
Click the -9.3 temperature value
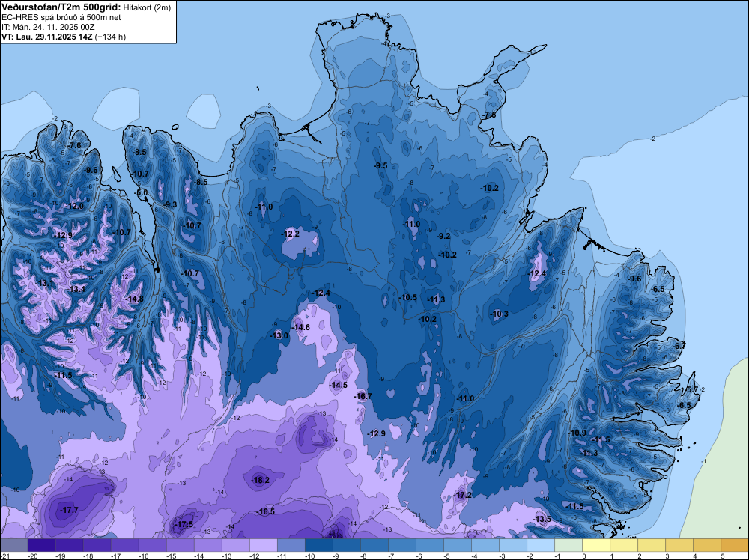[x=169, y=205]
